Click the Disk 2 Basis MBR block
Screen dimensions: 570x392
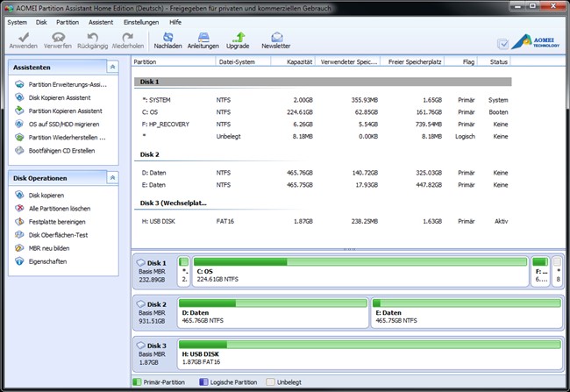154,313
